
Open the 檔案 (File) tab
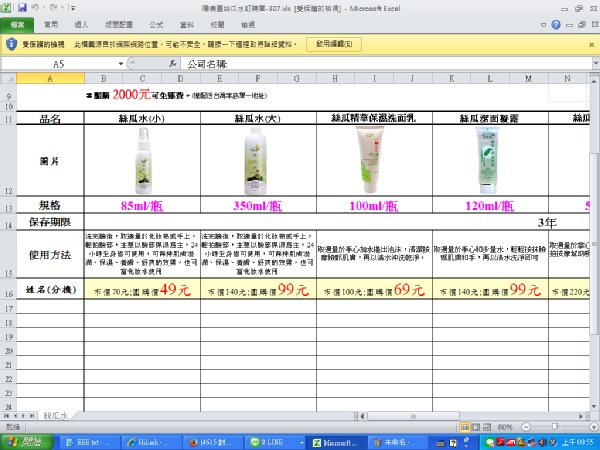tap(16, 23)
